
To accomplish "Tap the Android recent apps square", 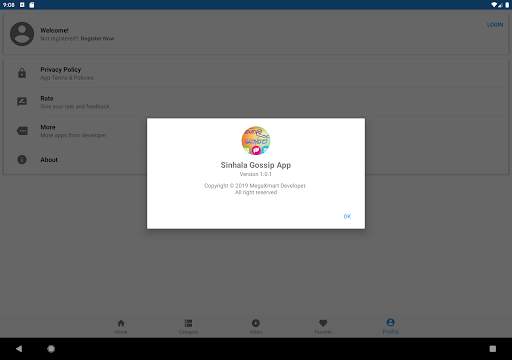I will point(493,349).
